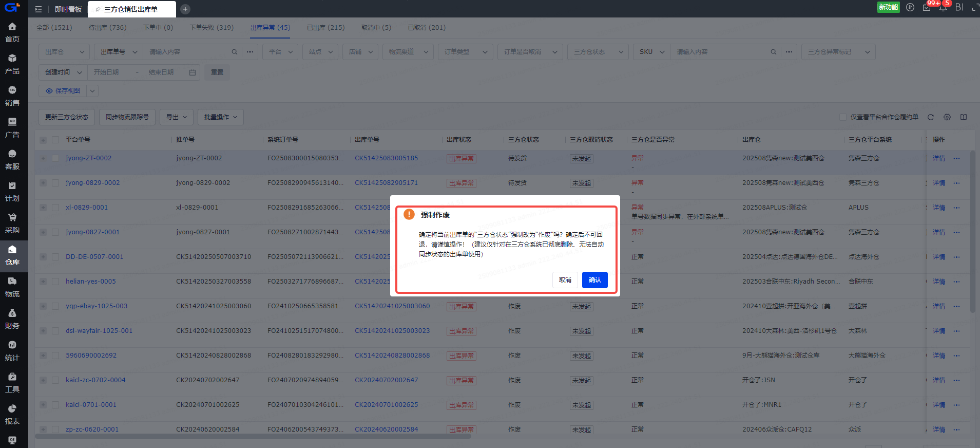Click the 更新三方仓状态 button
980x448 pixels.
(67, 117)
